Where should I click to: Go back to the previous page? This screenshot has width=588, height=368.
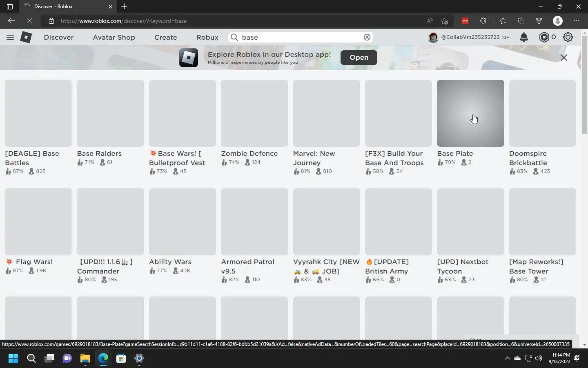[11, 21]
